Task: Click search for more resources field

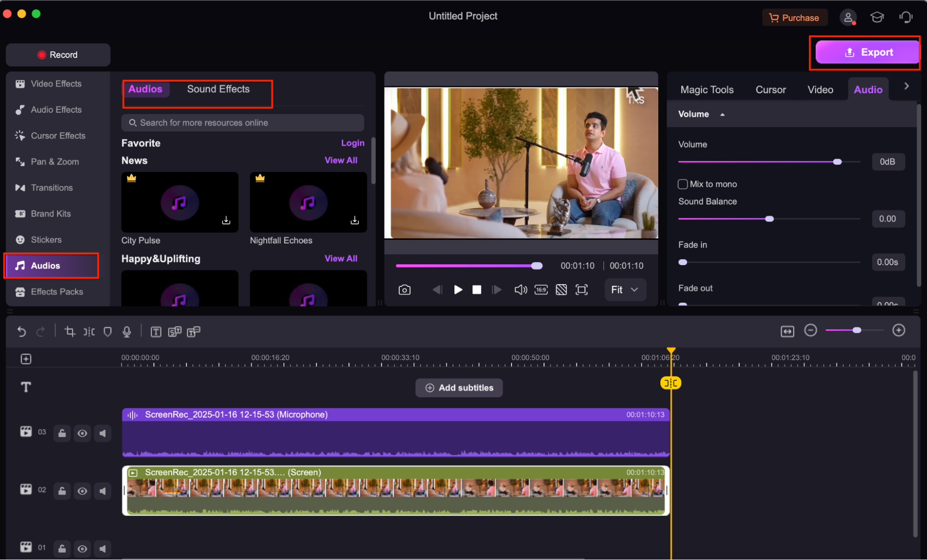Action: pos(243,123)
